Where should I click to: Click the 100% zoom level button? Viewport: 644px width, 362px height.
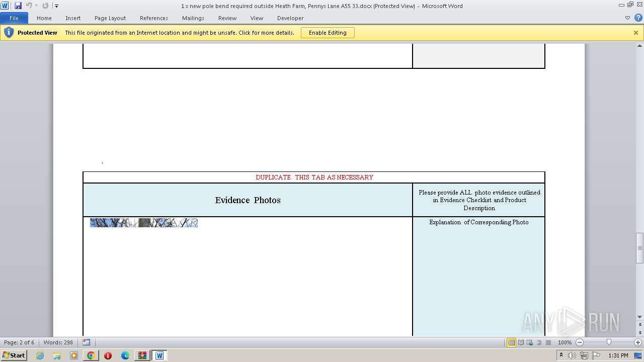(x=565, y=342)
